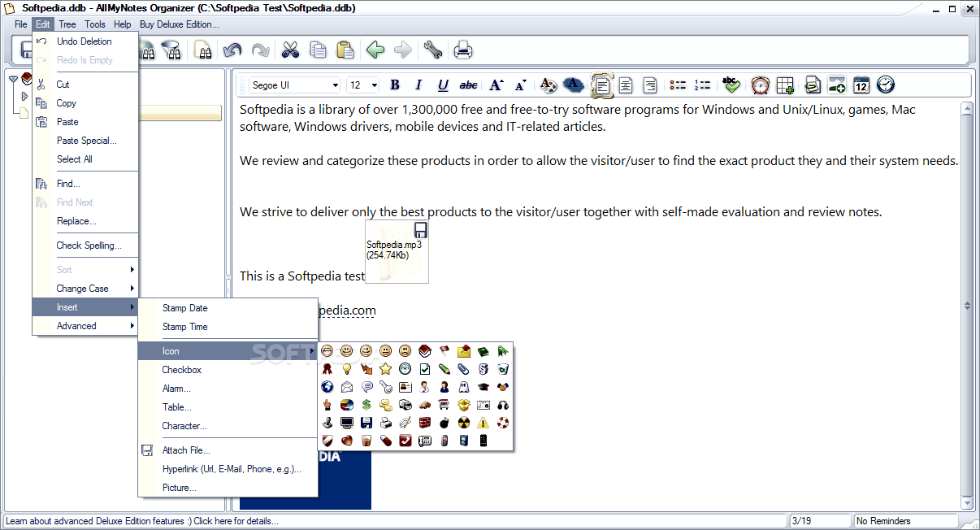The width and height of the screenshot is (980, 530).
Task: Open the Tree menu
Action: [x=67, y=24]
